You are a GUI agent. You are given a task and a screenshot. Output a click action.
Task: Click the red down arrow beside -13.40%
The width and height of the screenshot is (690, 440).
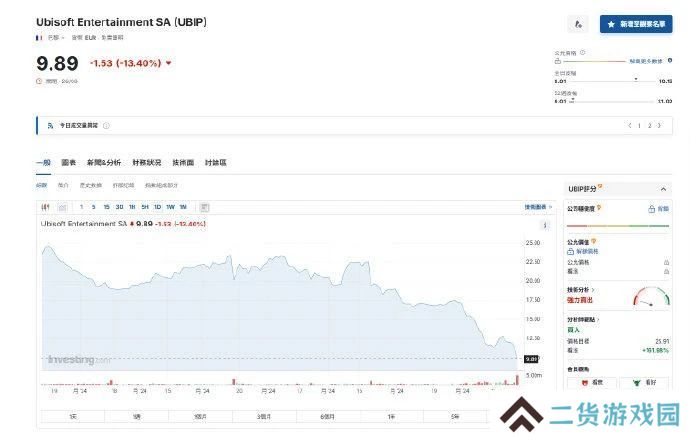point(169,63)
